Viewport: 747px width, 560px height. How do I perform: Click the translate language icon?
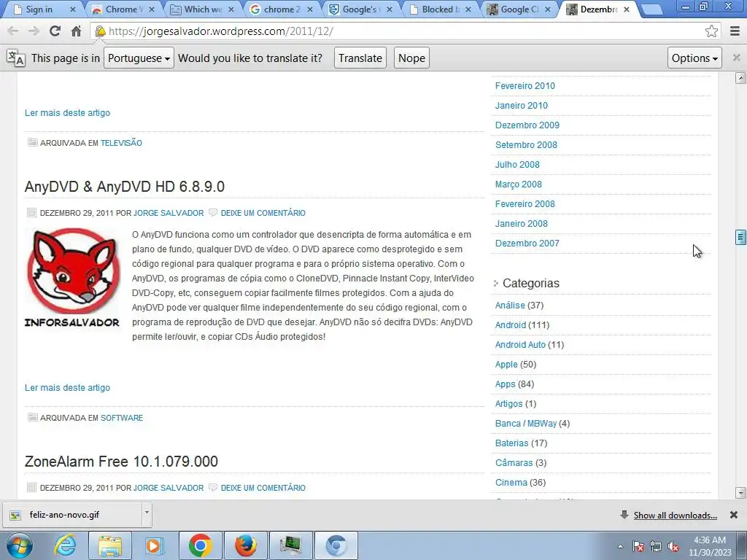(x=16, y=58)
